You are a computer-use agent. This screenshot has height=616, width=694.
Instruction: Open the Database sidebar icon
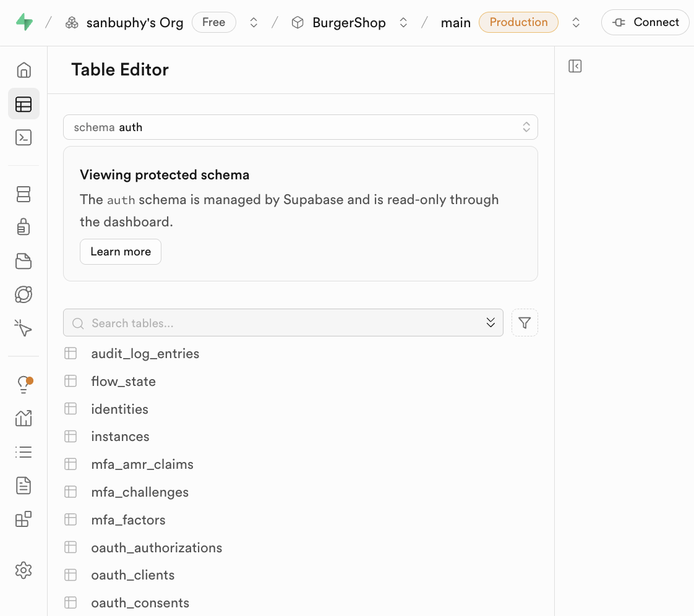[24, 194]
